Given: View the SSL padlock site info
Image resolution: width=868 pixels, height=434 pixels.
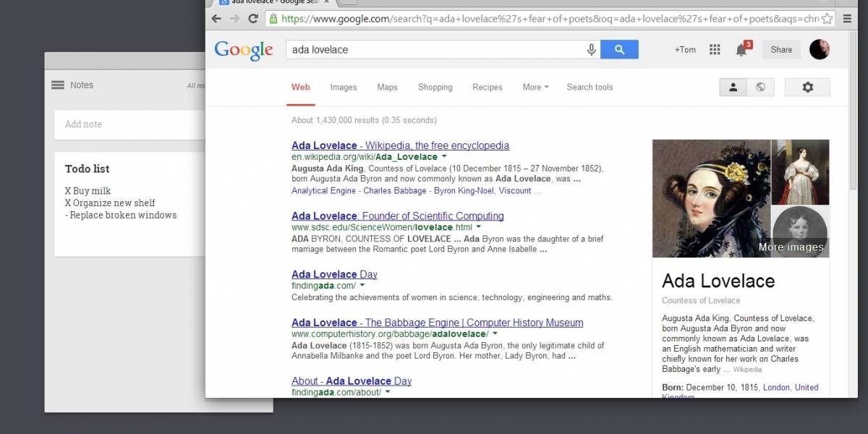Looking at the screenshot, I should pos(273,19).
